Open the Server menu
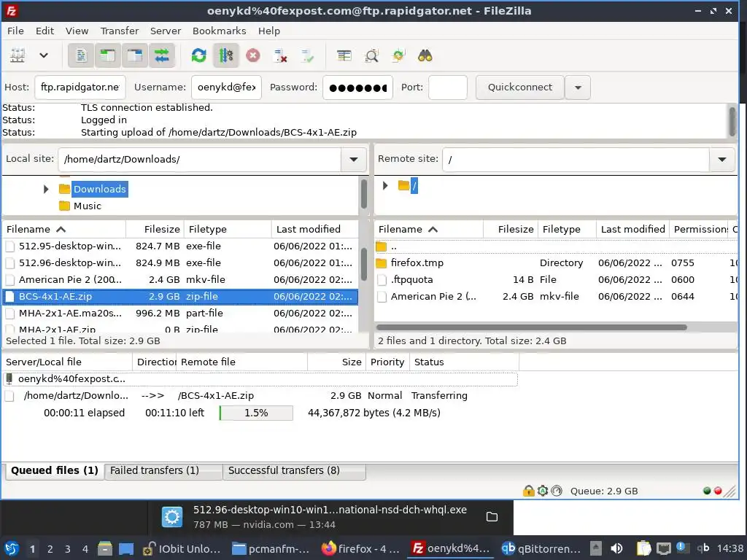Image resolution: width=747 pixels, height=560 pixels. tap(166, 31)
